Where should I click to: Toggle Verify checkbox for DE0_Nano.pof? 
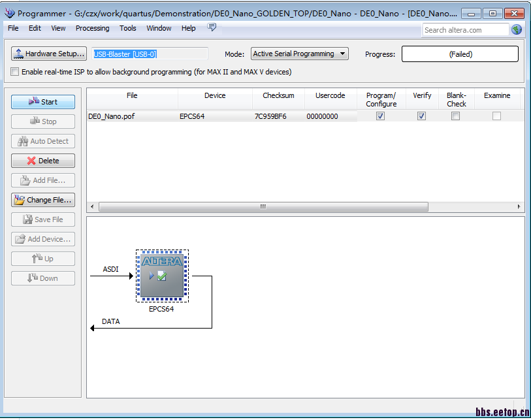pyautogui.click(x=421, y=116)
